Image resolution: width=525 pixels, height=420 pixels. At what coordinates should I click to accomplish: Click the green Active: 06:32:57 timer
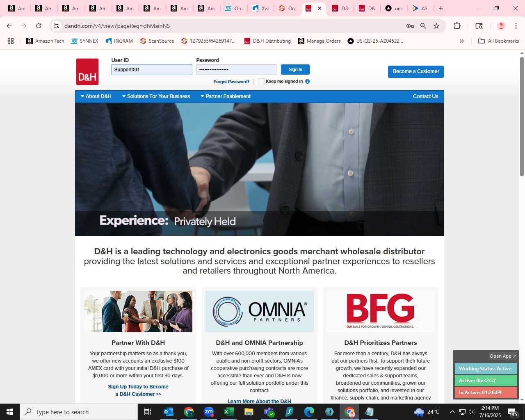click(486, 380)
